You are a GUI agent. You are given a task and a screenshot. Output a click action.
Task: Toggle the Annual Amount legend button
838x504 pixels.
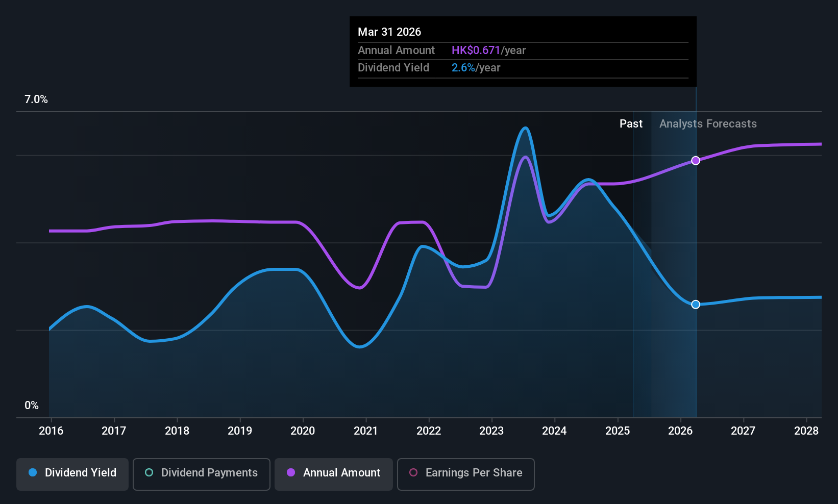334,474
